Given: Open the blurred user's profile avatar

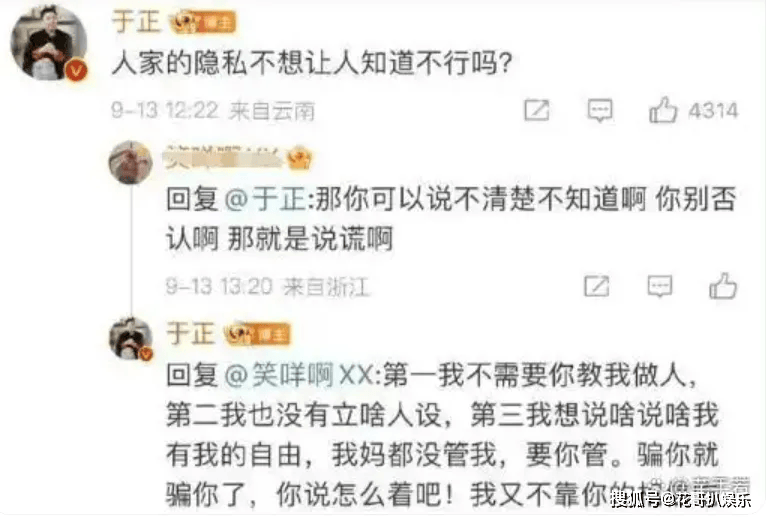Looking at the screenshot, I should (x=130, y=162).
